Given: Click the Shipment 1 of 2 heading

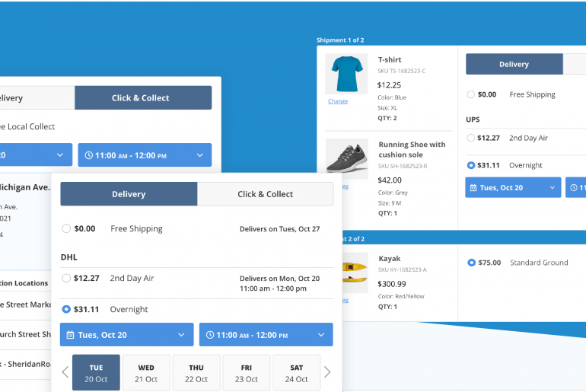Looking at the screenshot, I should (340, 40).
